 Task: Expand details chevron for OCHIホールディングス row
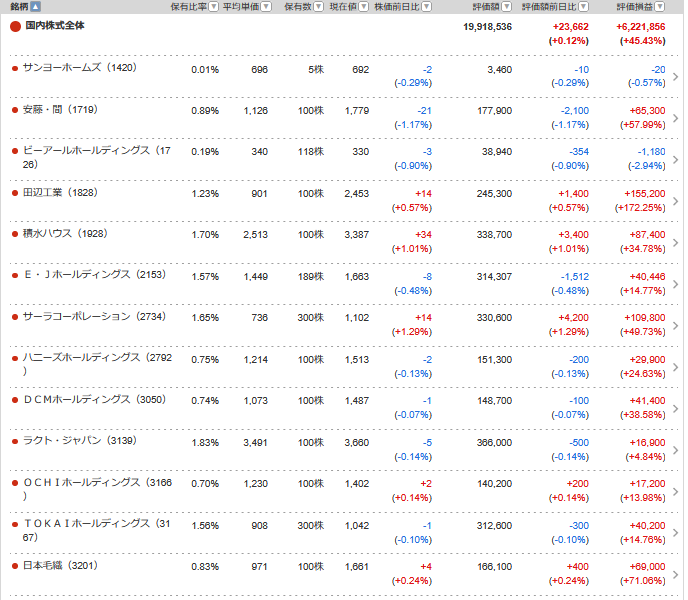676,491
